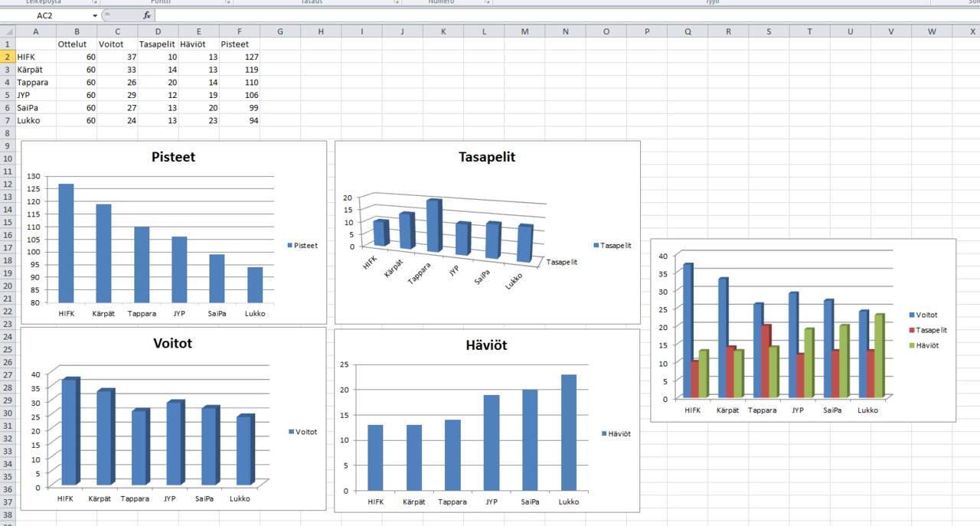
Task: Open the Leikepöytä group dialog launcher
Action: tap(94, 2)
